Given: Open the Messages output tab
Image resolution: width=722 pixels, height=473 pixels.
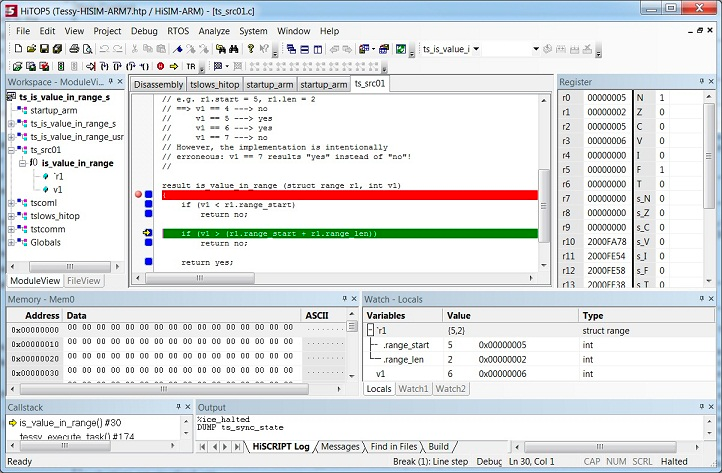Looking at the screenshot, I should pos(340,446).
